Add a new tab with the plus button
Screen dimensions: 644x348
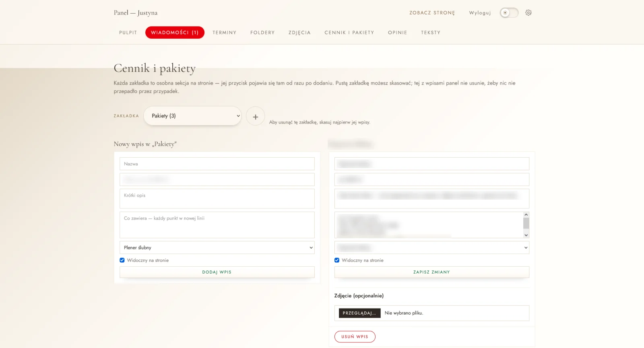(255, 116)
